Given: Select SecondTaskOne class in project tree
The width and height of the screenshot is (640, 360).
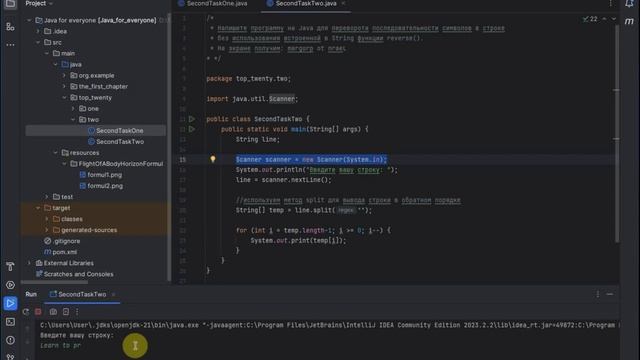Looking at the screenshot, I should click(120, 131).
